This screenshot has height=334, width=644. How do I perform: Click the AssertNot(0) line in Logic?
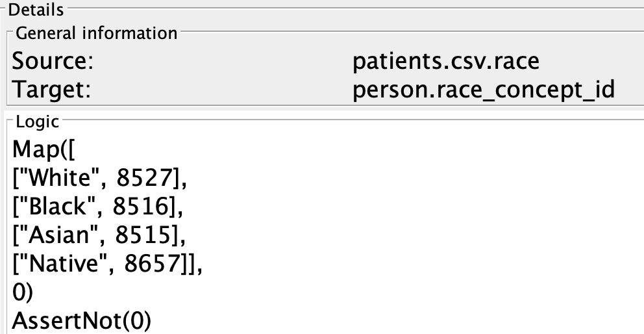pos(82,321)
